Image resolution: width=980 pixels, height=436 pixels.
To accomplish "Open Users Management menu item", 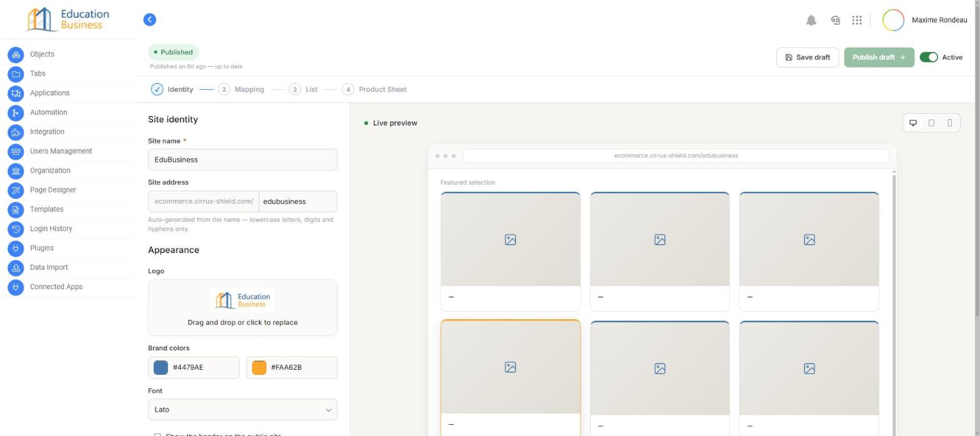I will [x=61, y=151].
